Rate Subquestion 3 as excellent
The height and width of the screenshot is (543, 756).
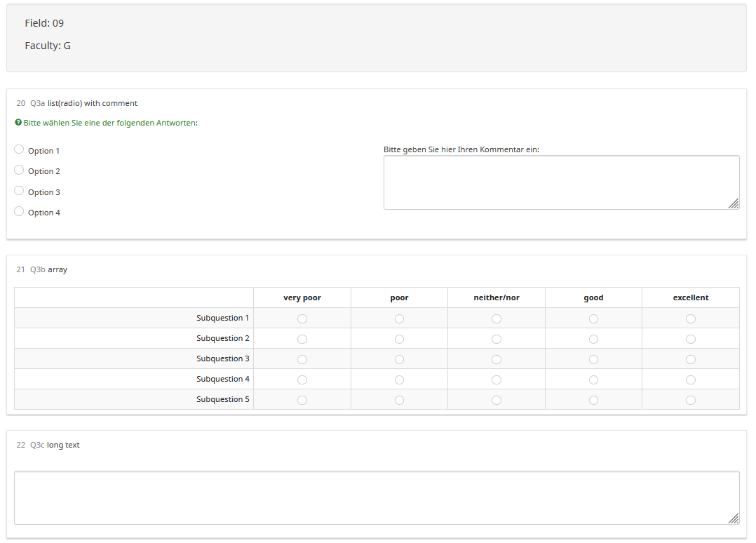tap(691, 359)
